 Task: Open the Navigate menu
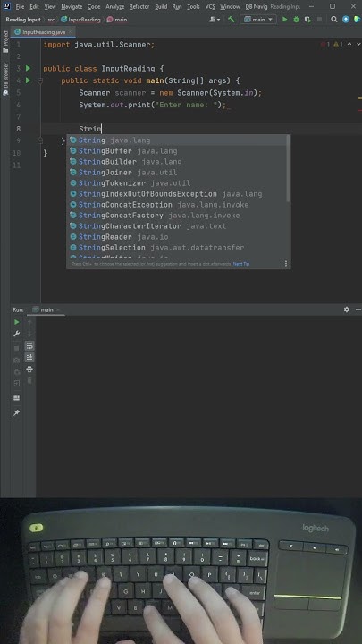[72, 6]
